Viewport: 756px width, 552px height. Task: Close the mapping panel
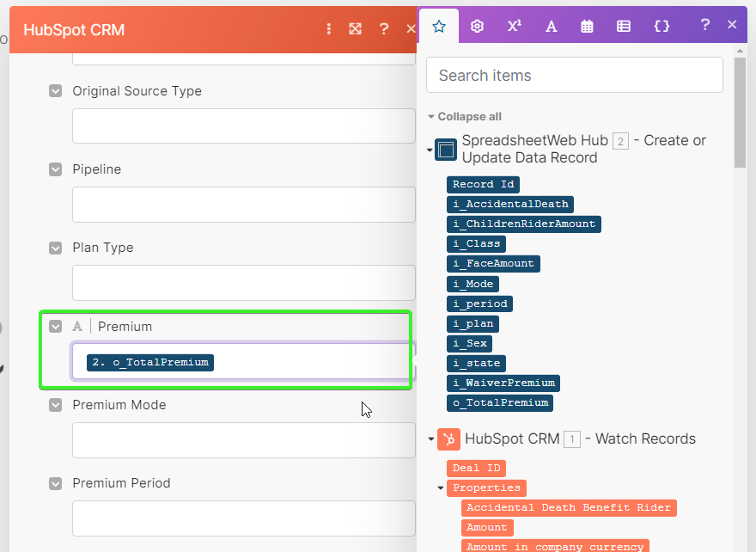coord(732,25)
